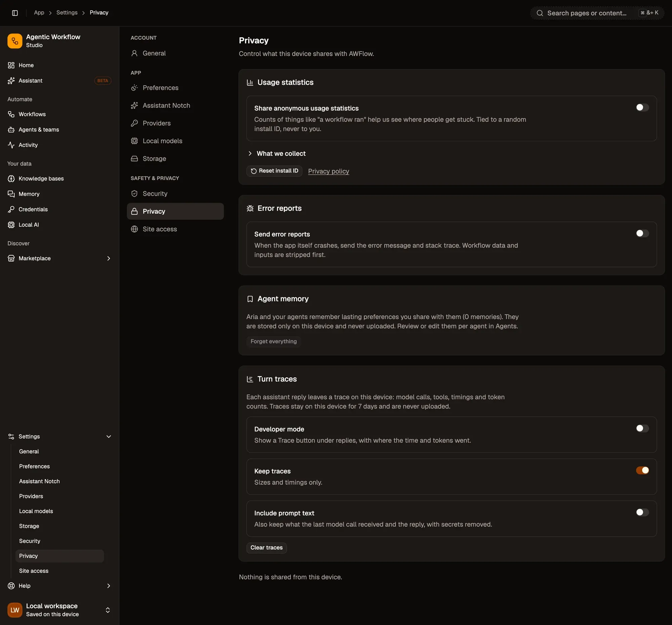Click the Credentials key icon
672x625 pixels.
point(11,209)
